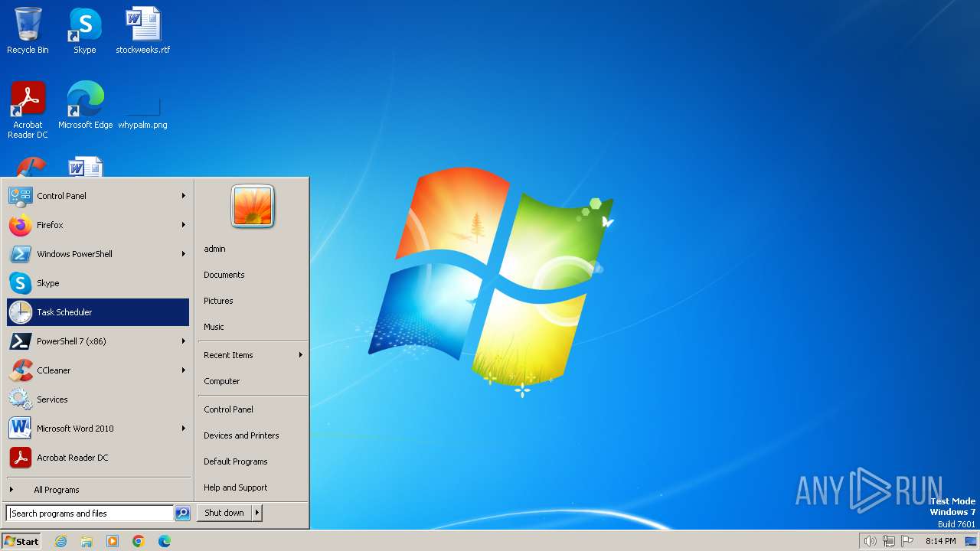Click the PowerShell 7 (x86) icon
The width and height of the screenshot is (980, 551).
20,341
